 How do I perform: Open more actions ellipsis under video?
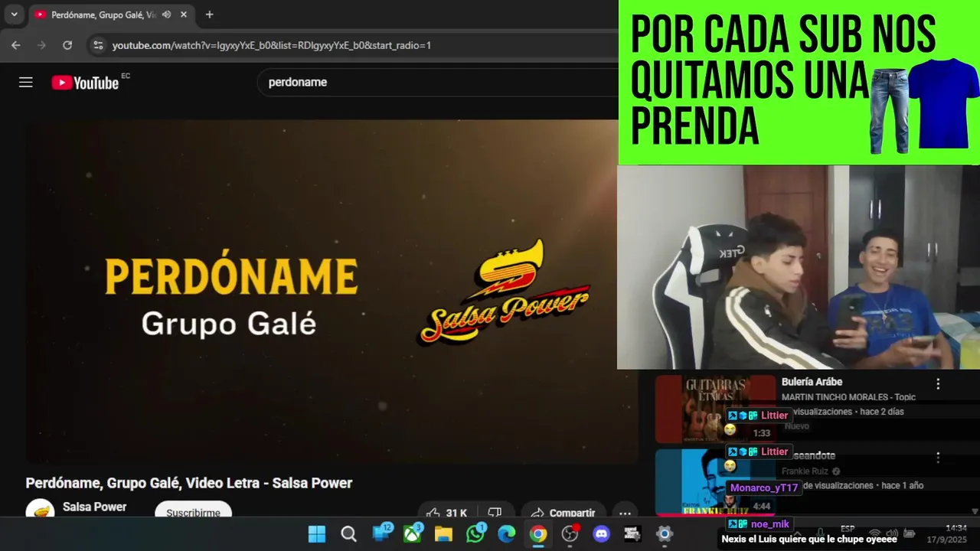pos(625,513)
